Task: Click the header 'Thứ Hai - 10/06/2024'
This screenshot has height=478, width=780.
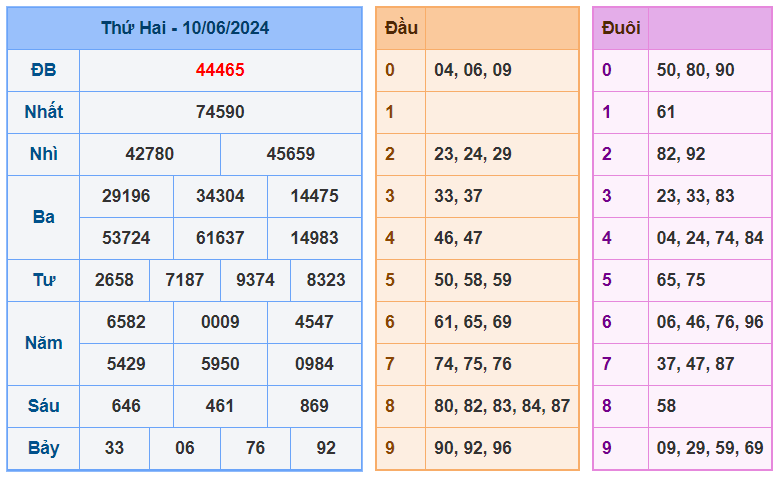Action: coord(185,28)
